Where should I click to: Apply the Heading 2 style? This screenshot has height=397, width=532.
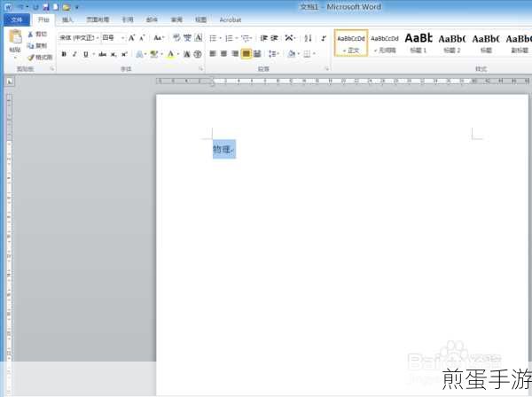(452, 43)
